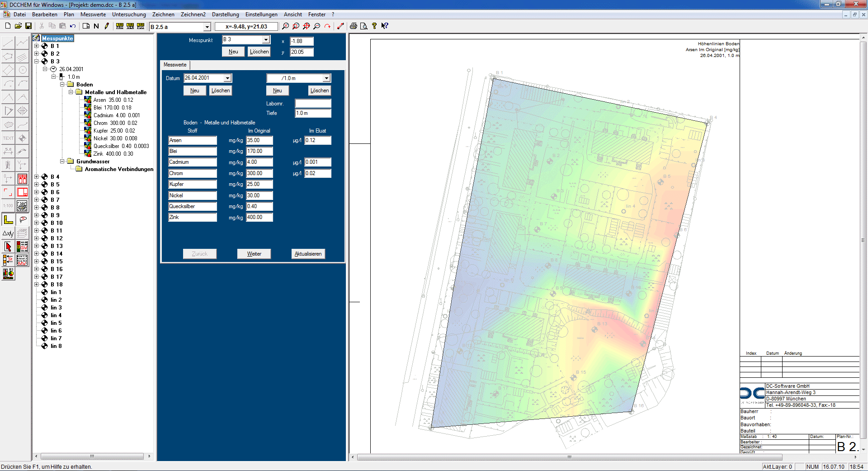Open the VER table toolbar icon
This screenshot has height=471, width=868.
point(130,26)
